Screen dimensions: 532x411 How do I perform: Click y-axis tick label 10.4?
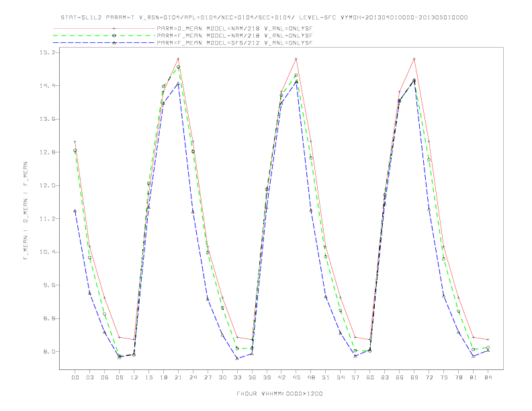(47, 252)
